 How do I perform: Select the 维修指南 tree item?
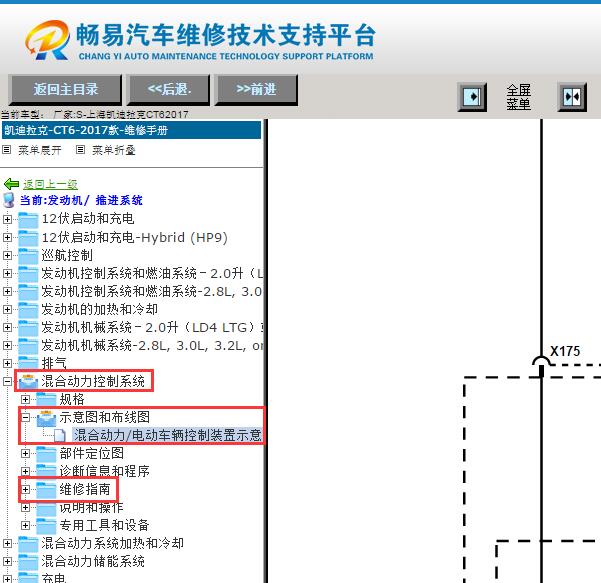tap(85, 489)
